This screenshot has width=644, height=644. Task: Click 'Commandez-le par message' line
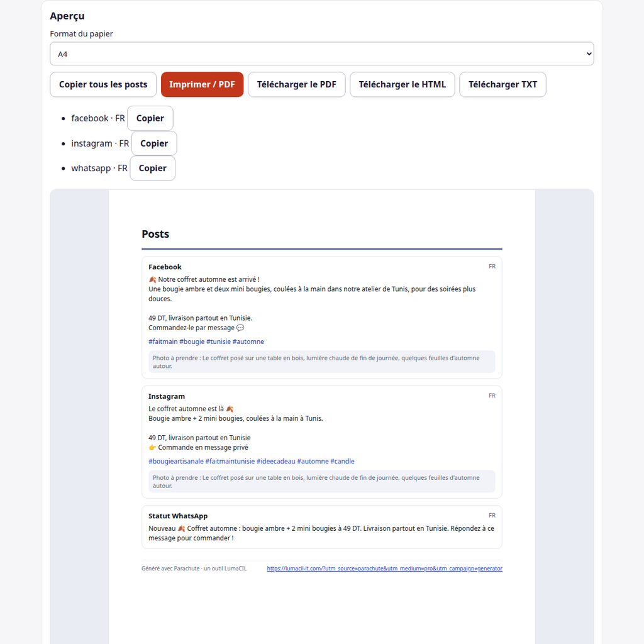point(196,328)
